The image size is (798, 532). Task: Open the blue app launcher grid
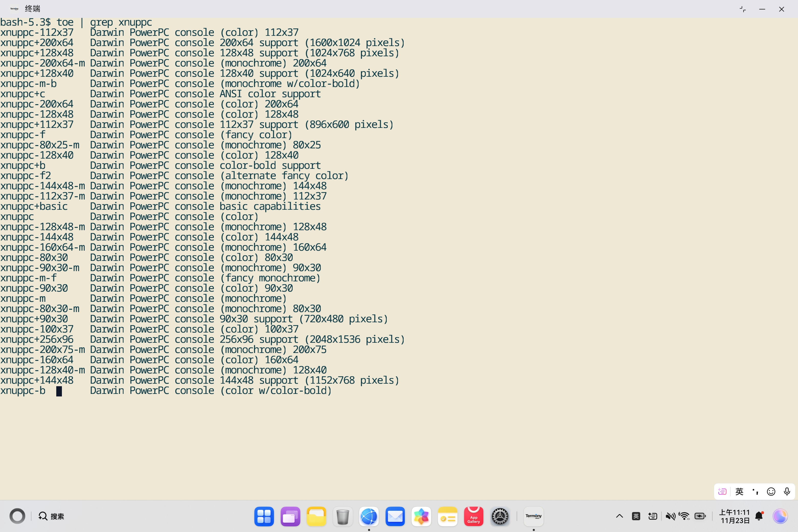[x=264, y=516]
